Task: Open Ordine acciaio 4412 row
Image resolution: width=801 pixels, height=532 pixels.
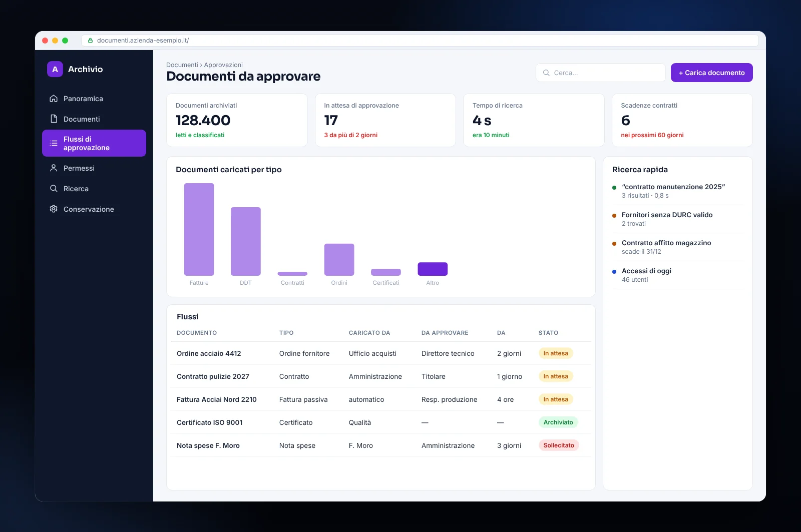Action: click(x=380, y=353)
